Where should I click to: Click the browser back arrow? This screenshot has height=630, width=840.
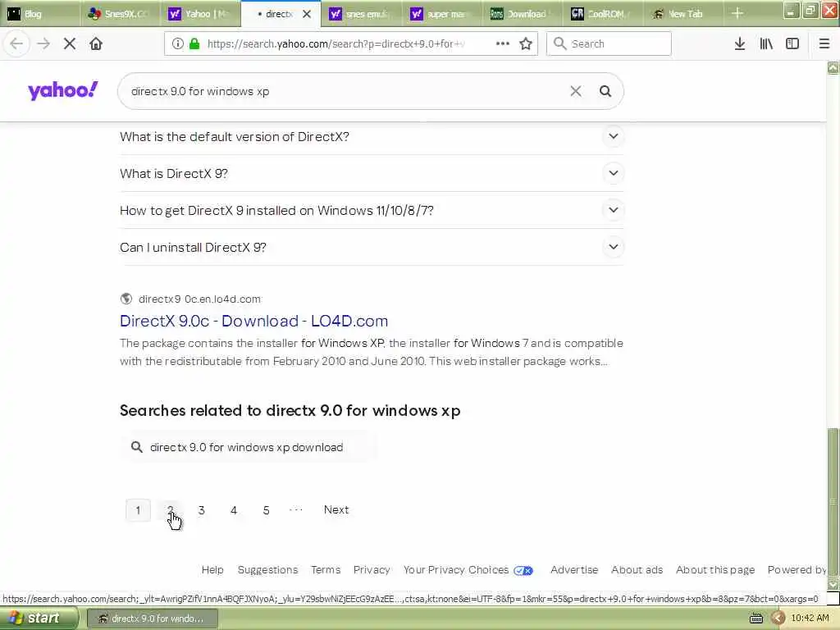coord(16,43)
